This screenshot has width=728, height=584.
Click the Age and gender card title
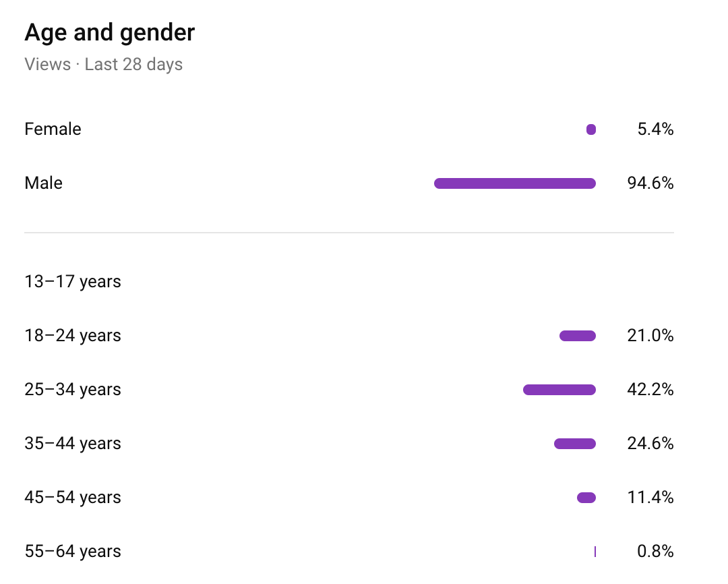(110, 32)
